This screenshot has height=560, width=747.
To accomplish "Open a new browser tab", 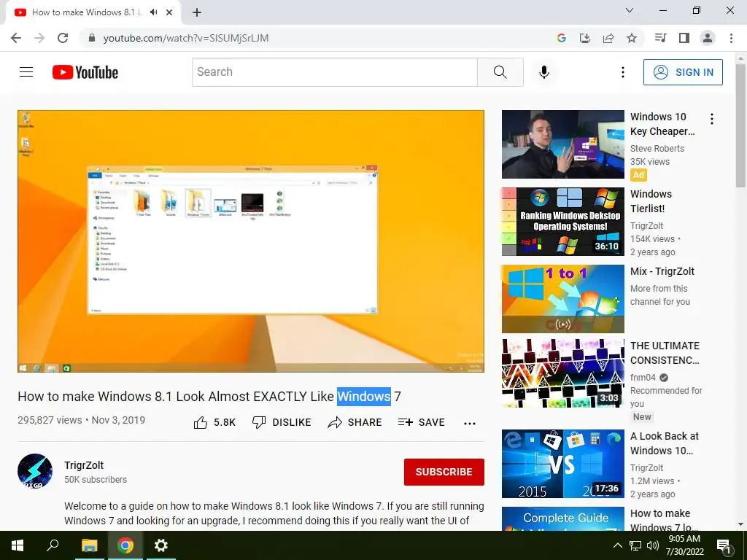I will click(x=197, y=12).
